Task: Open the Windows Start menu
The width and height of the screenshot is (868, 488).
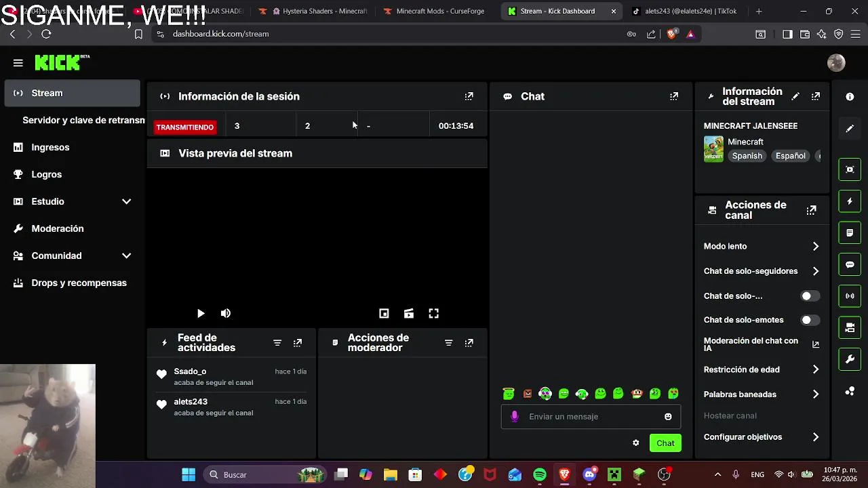Action: point(189,474)
